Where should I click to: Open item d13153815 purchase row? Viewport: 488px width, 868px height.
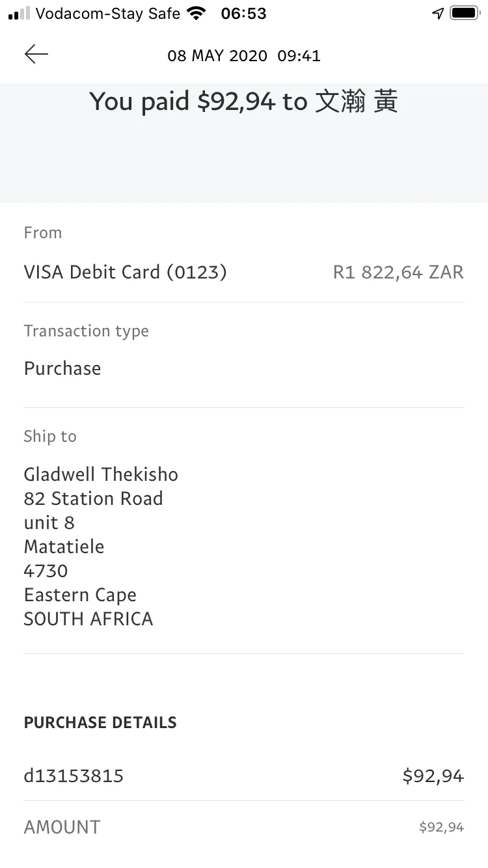[244, 776]
